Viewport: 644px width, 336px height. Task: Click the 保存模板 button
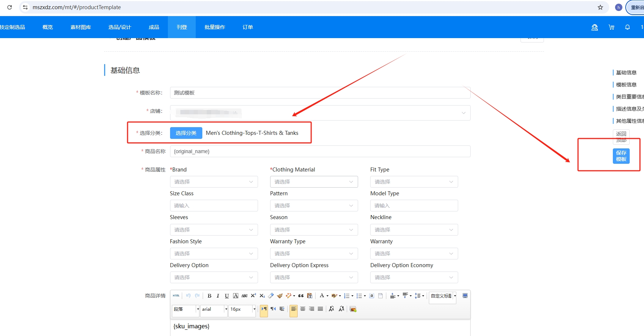[621, 156]
